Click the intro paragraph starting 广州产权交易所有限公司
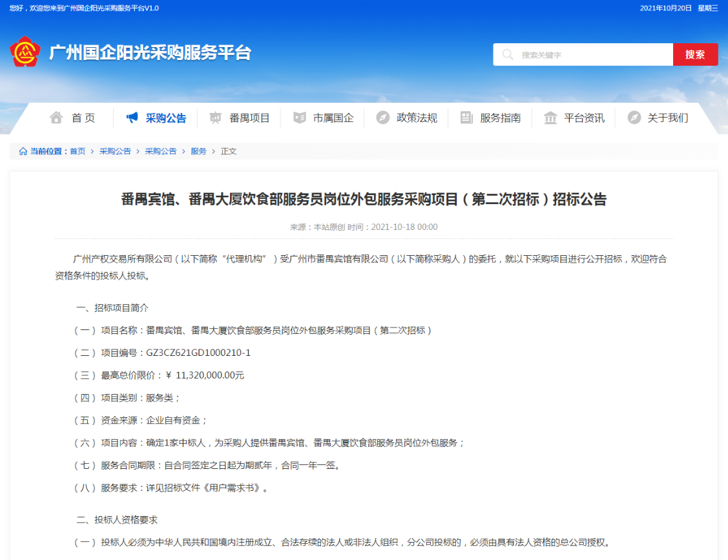The width and height of the screenshot is (728, 560). click(x=361, y=267)
